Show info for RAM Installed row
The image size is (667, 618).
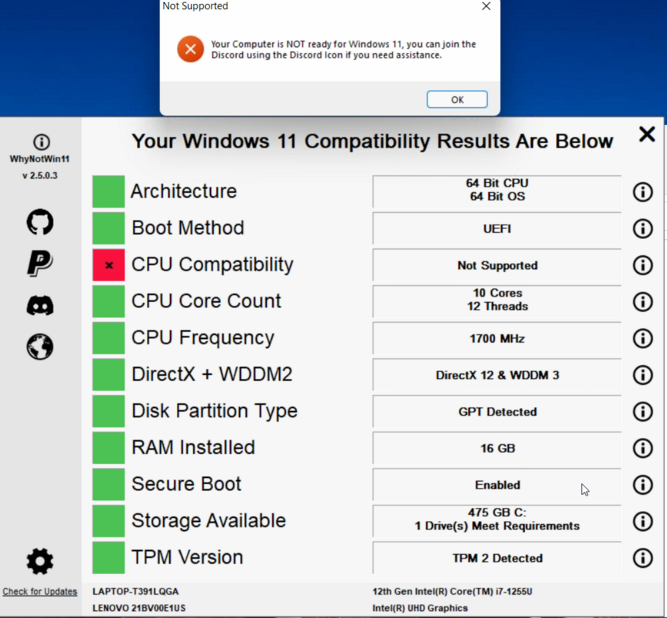click(x=642, y=448)
